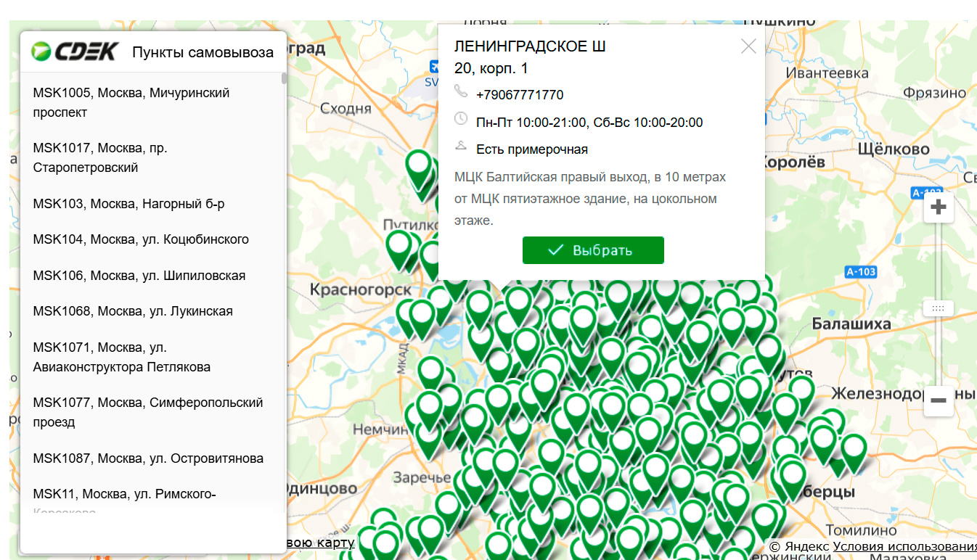This screenshot has width=977, height=560.
Task: Select MSK1005 Мичуринский проспект pickup point
Action: point(131,102)
